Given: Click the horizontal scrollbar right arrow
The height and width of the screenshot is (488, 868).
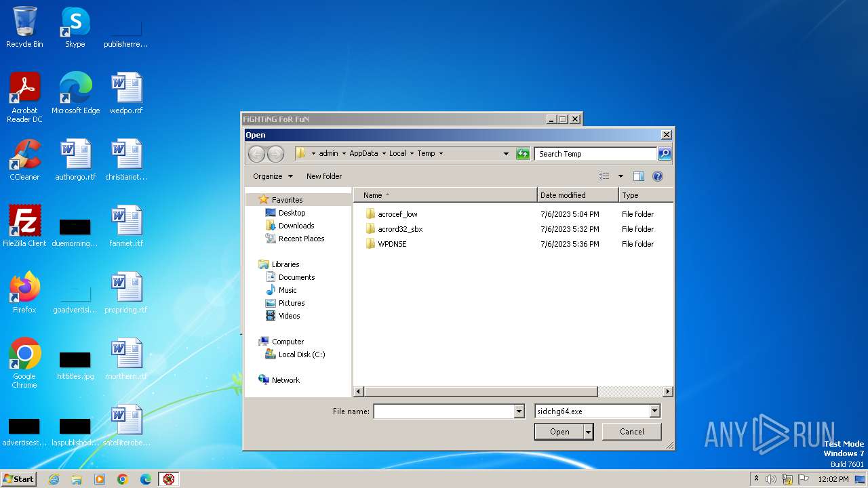Looking at the screenshot, I should click(668, 392).
